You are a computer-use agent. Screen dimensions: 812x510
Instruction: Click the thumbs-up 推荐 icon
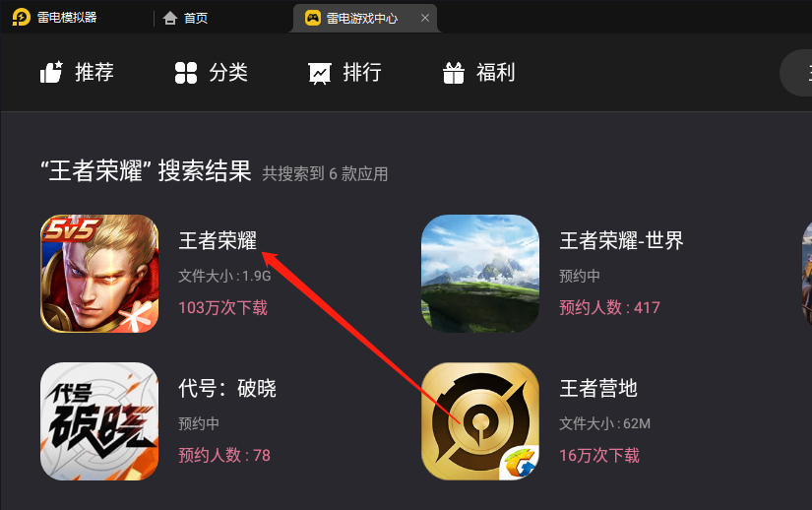click(x=51, y=72)
